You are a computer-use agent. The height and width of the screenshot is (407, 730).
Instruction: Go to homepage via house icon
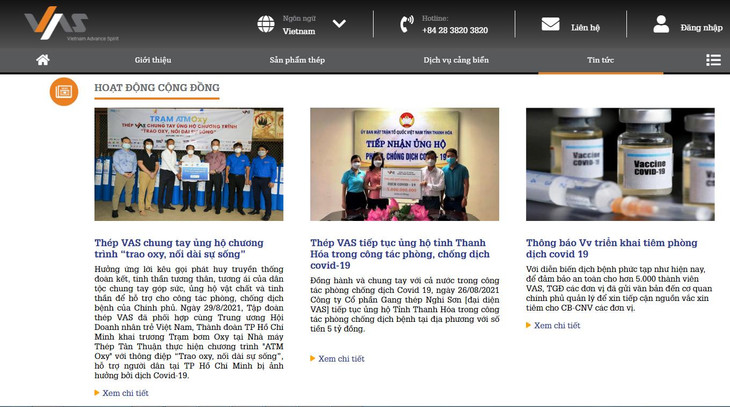coord(43,60)
